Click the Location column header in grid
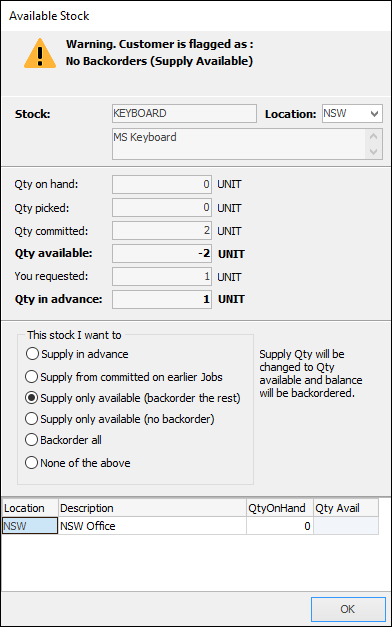Image resolution: width=392 pixels, height=627 pixels. click(30, 508)
